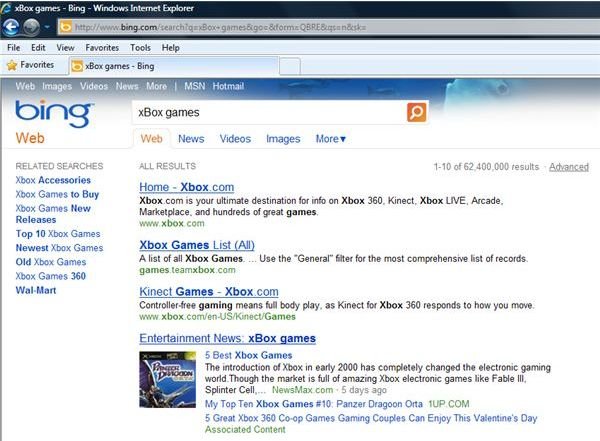Screen dimensions: 600x441
Task: Click the 1-10 of 62,400,000 results text
Action: pyautogui.click(x=486, y=167)
